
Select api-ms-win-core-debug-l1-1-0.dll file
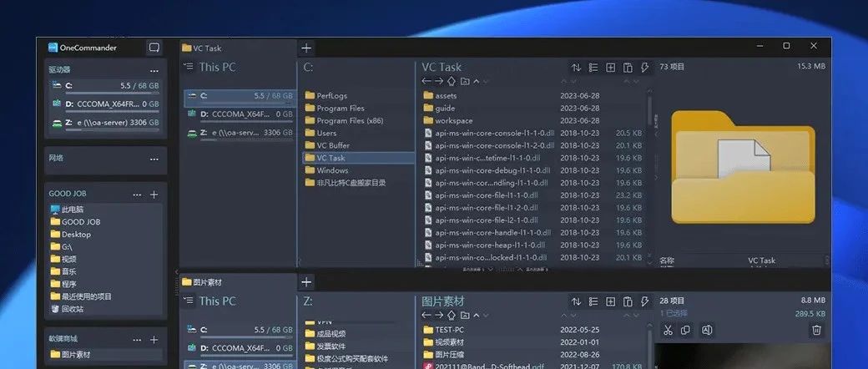[487, 170]
